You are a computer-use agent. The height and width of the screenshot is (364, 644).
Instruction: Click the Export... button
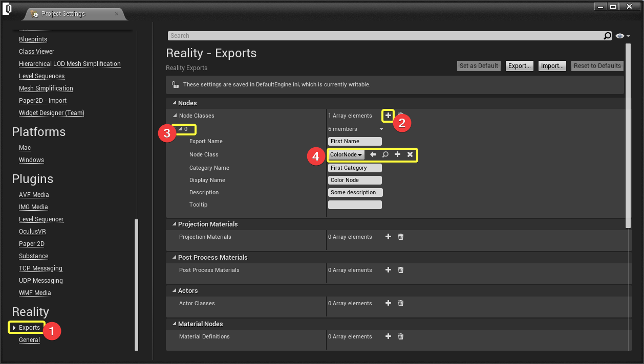pos(519,66)
